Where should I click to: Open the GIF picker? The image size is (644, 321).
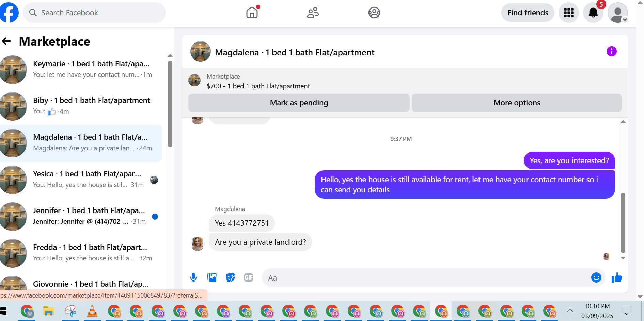(x=249, y=278)
